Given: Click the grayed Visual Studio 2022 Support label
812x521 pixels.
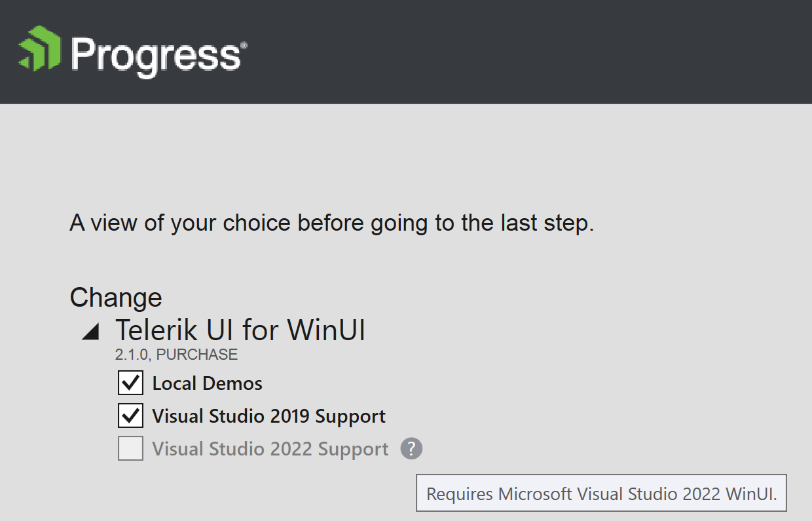Looking at the screenshot, I should coord(270,450).
